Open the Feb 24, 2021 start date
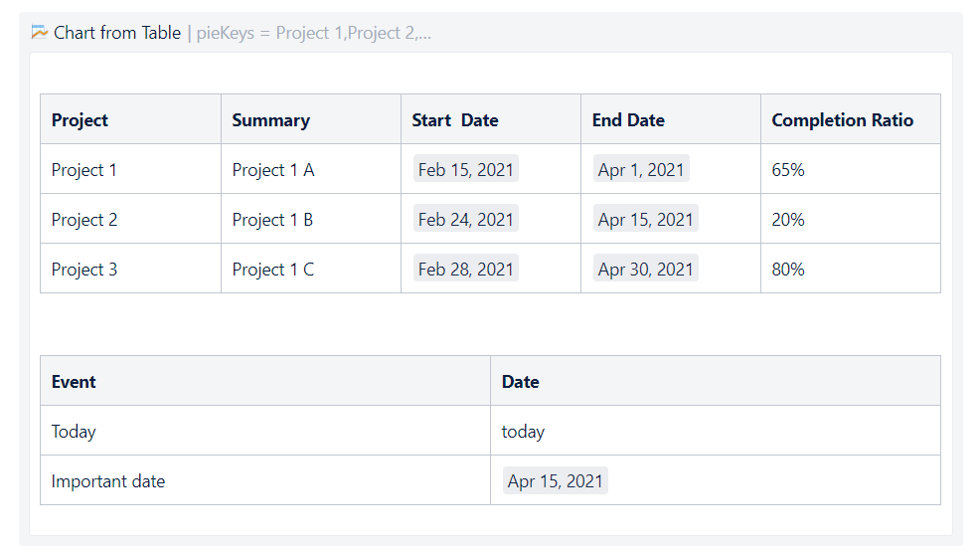This screenshot has height=552, width=980. point(465,220)
